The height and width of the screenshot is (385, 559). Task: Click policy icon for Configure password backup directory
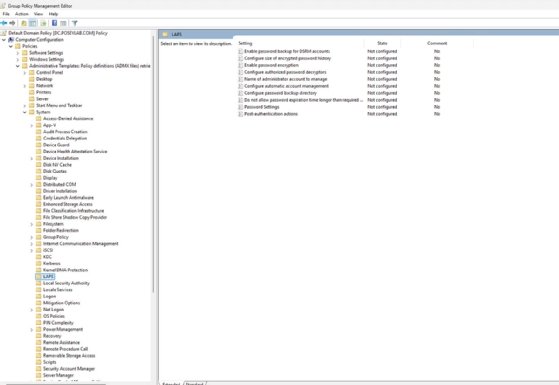pos(241,93)
